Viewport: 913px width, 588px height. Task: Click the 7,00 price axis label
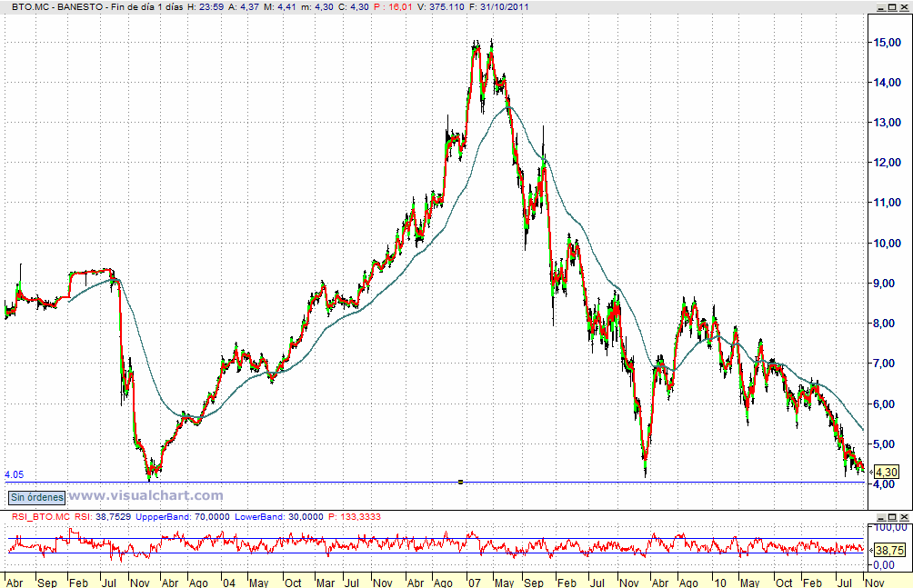pos(885,364)
